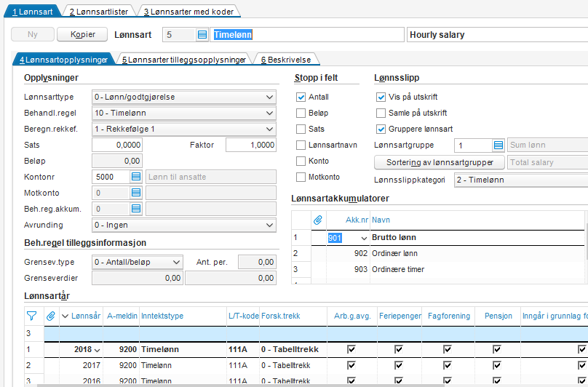Click the Lønnsart number field showing 5

[x=179, y=35]
